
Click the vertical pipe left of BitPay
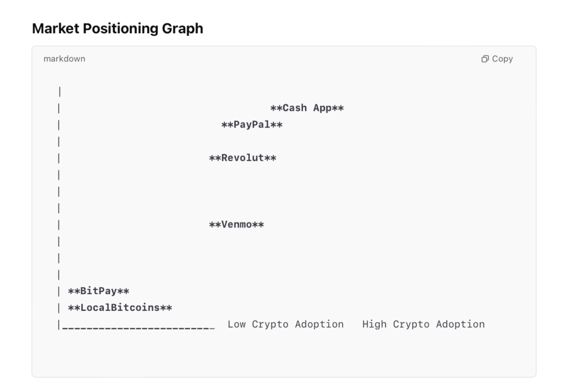[x=59, y=291]
